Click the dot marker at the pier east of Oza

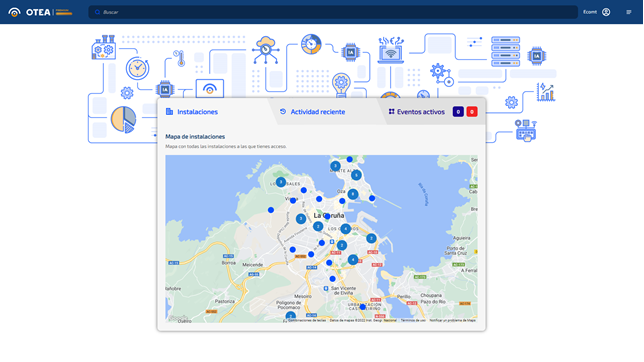coord(372,198)
